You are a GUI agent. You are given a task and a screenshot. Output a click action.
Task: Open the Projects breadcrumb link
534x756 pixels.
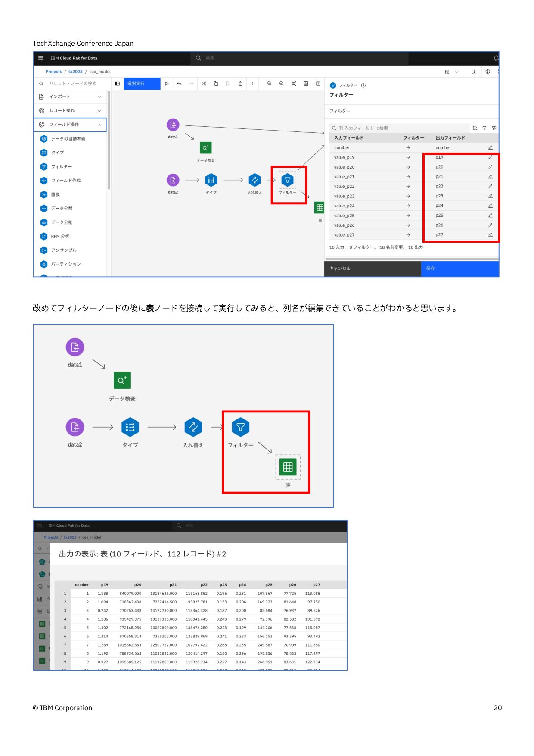(x=54, y=72)
